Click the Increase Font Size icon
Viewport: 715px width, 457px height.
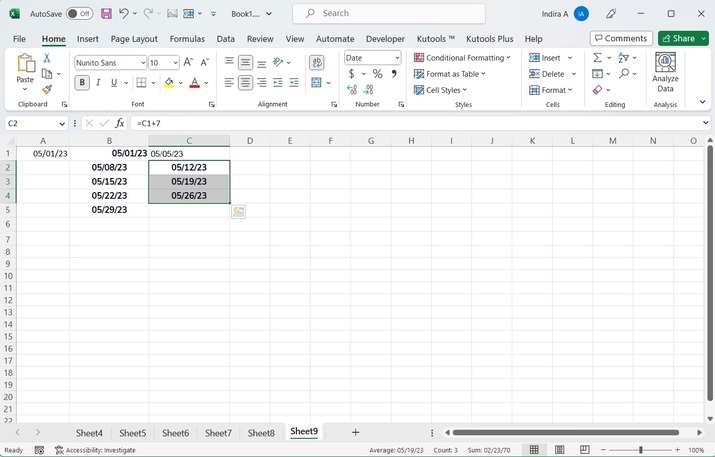tap(188, 62)
